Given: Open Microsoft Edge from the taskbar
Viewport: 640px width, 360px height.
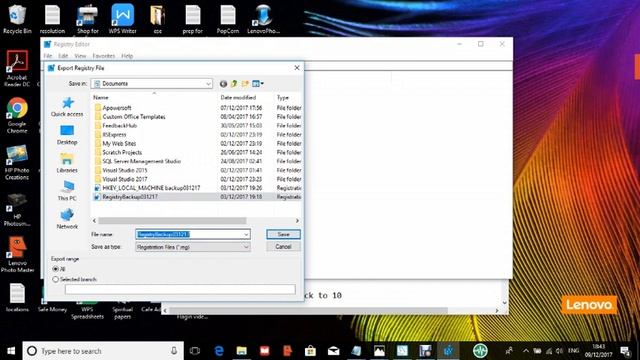Looking at the screenshot, I should 219,351.
